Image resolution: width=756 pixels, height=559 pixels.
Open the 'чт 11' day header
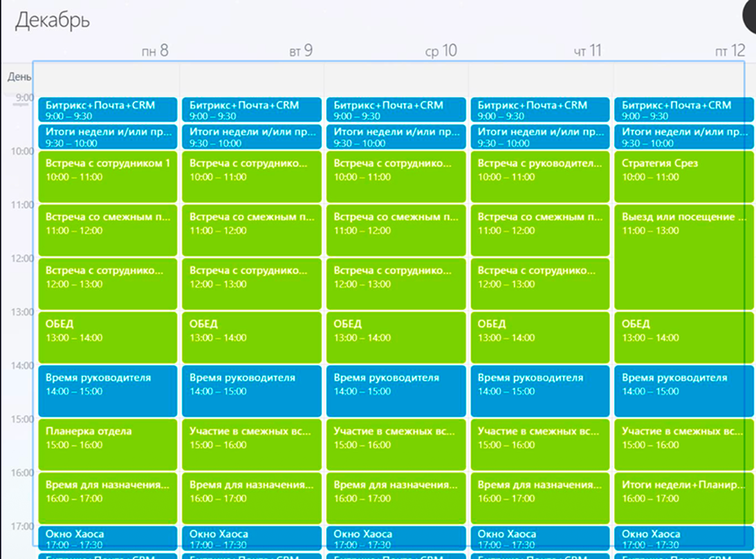[x=587, y=51]
